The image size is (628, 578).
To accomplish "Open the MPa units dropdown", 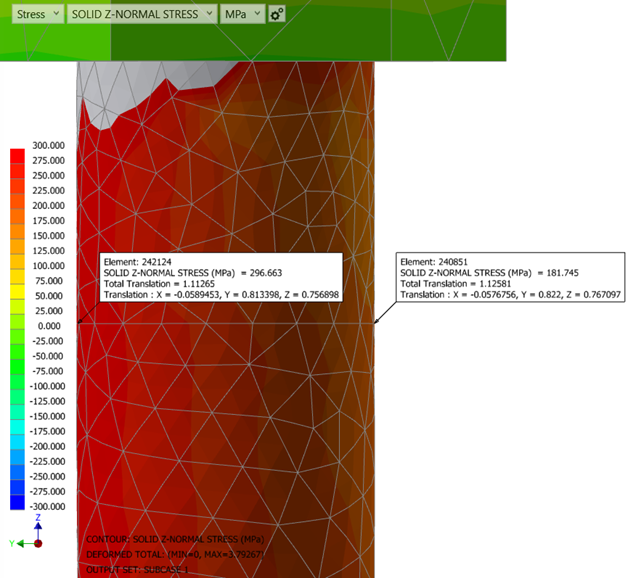I will (243, 14).
